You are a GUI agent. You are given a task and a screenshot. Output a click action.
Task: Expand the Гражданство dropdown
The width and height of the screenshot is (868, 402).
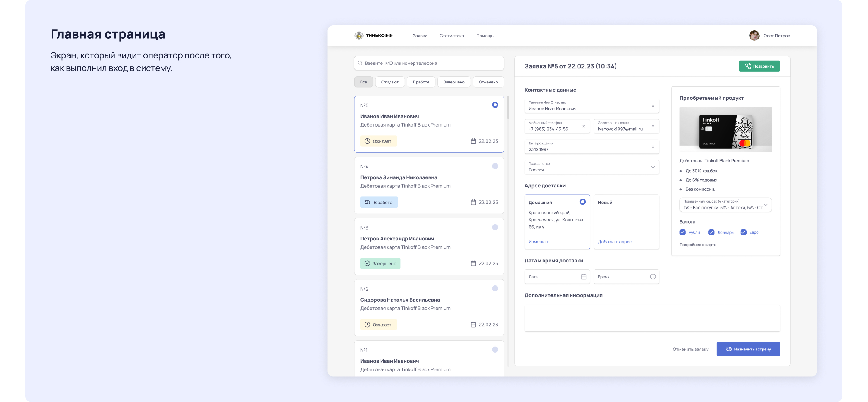653,167
